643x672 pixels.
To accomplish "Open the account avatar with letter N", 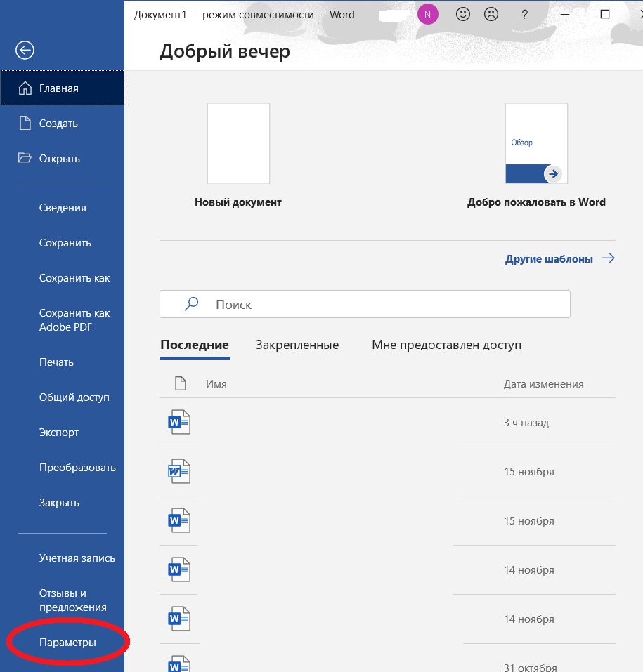I will coord(428,14).
